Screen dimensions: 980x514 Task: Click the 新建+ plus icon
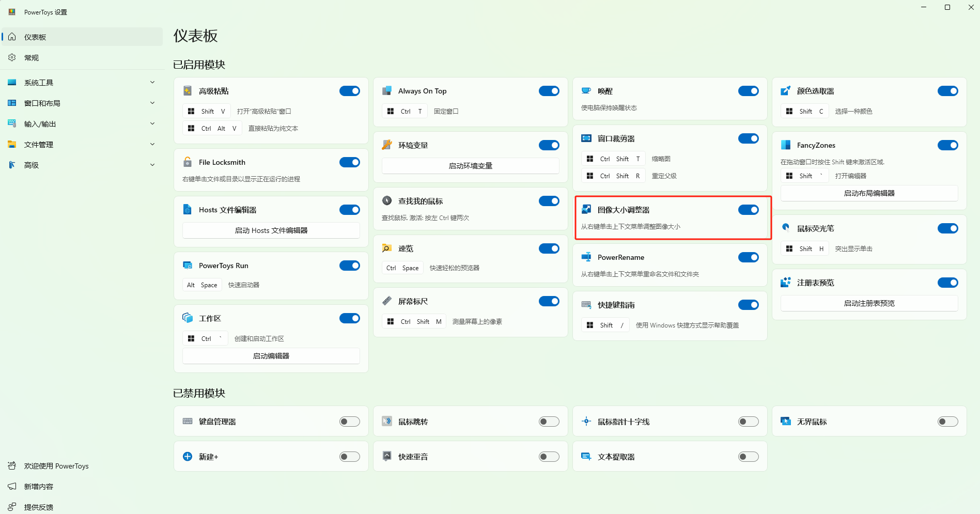pos(188,457)
